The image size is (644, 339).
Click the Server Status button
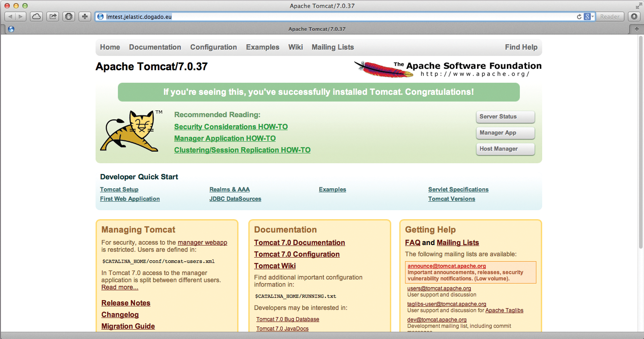[x=505, y=117]
